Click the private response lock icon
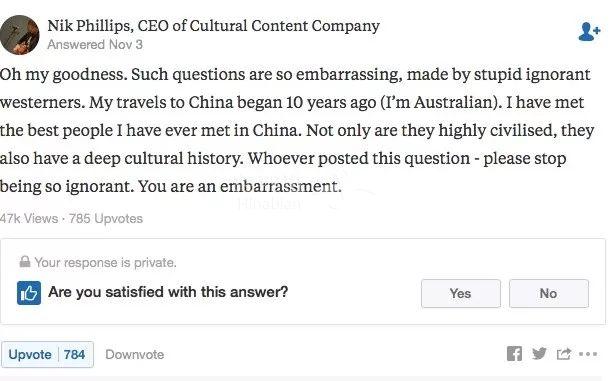613x381 pixels. 25,261
